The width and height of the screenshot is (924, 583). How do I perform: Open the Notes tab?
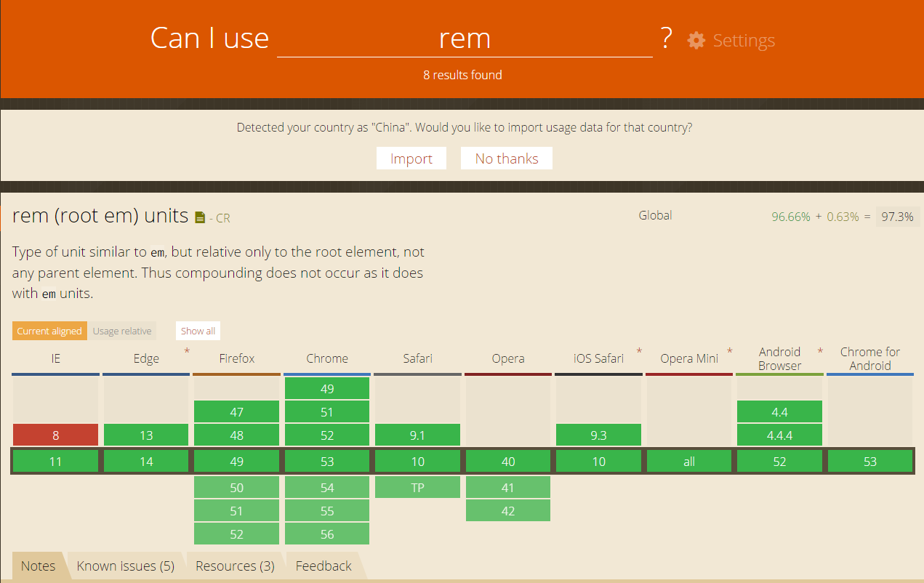[x=38, y=566]
